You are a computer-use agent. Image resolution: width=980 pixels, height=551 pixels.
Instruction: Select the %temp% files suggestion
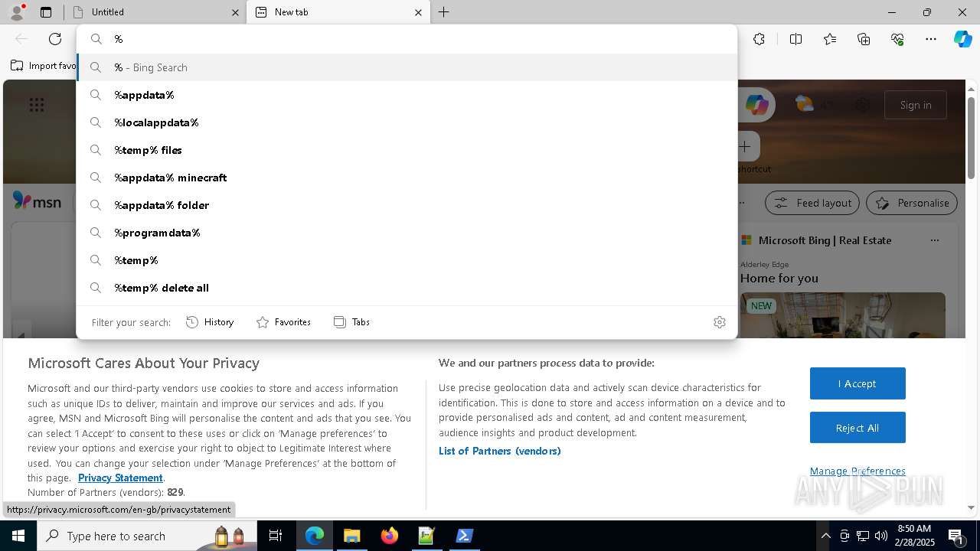(x=407, y=150)
